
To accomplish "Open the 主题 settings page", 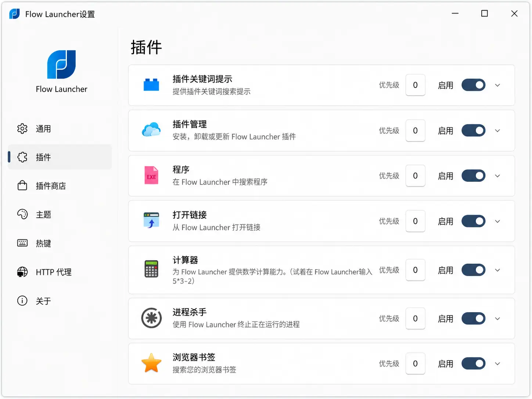I will coord(60,214).
